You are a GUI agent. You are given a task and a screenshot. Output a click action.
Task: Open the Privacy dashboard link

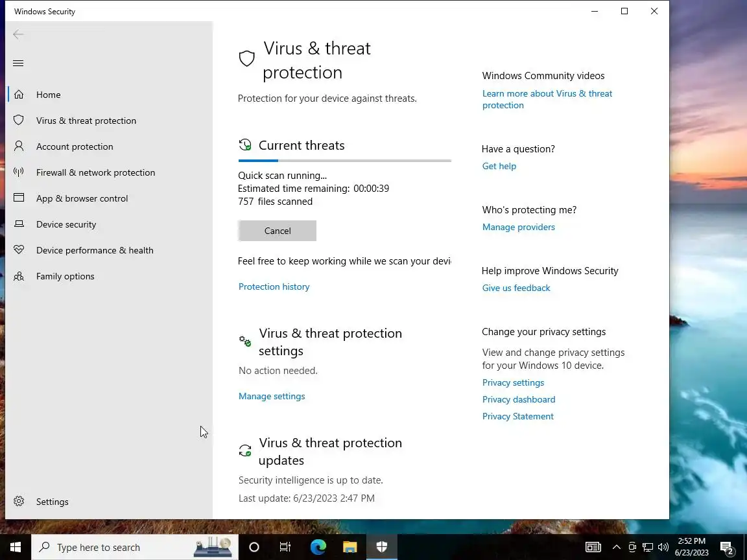pyautogui.click(x=519, y=399)
